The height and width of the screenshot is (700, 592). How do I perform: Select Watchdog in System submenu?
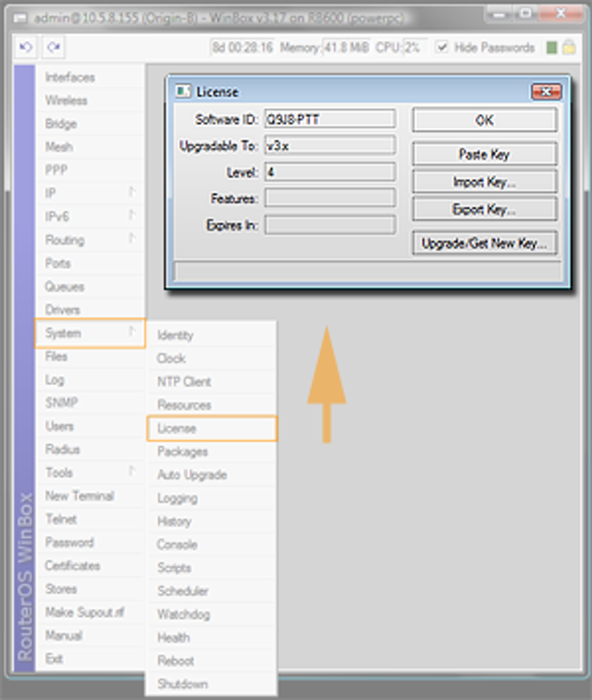[212, 614]
